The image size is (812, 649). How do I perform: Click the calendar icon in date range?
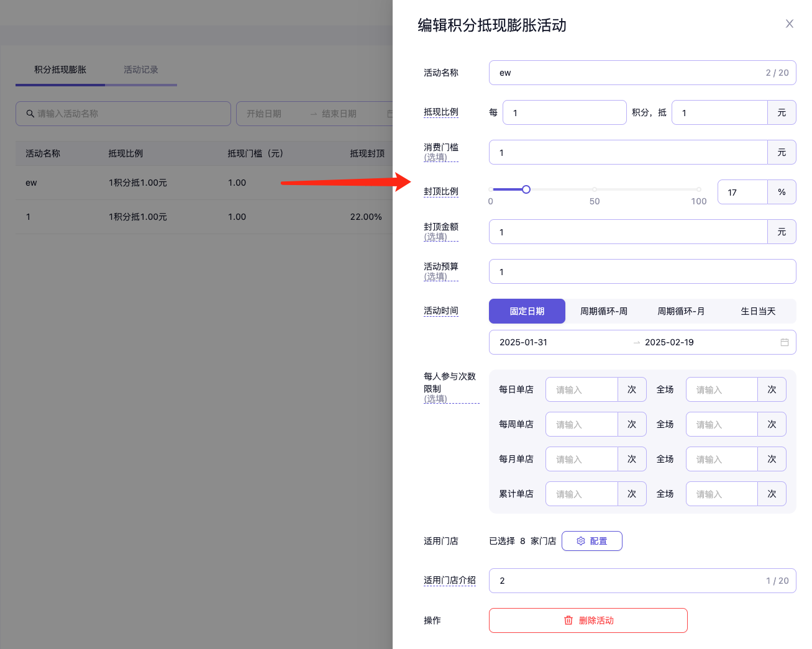point(784,342)
